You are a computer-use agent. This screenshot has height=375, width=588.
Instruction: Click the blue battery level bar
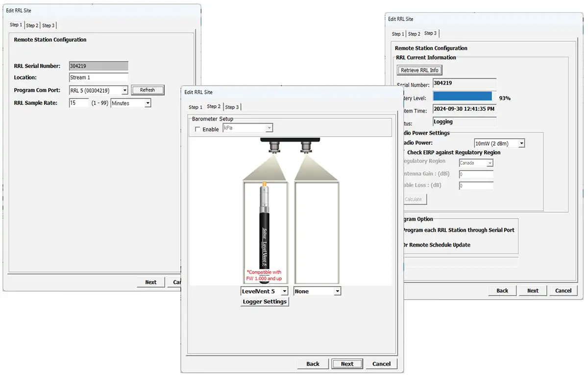(462, 97)
